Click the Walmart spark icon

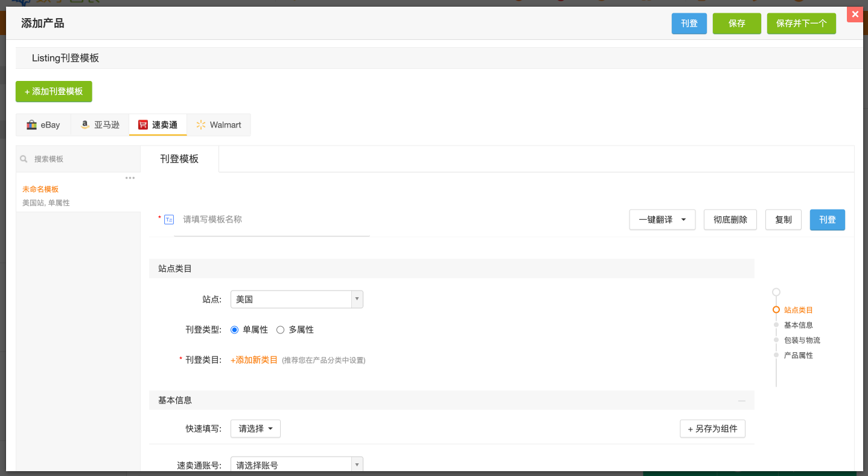tap(201, 125)
